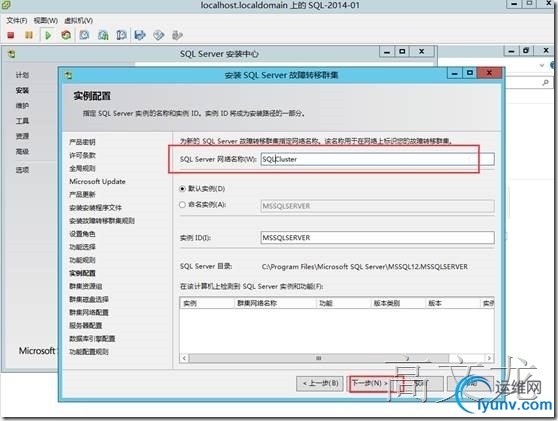This screenshot has width=558, height=421.
Task: Click the 实例 column header
Action: 207,303
